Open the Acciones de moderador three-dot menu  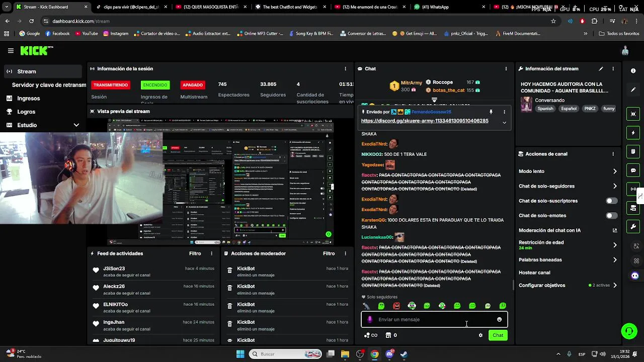click(x=345, y=254)
